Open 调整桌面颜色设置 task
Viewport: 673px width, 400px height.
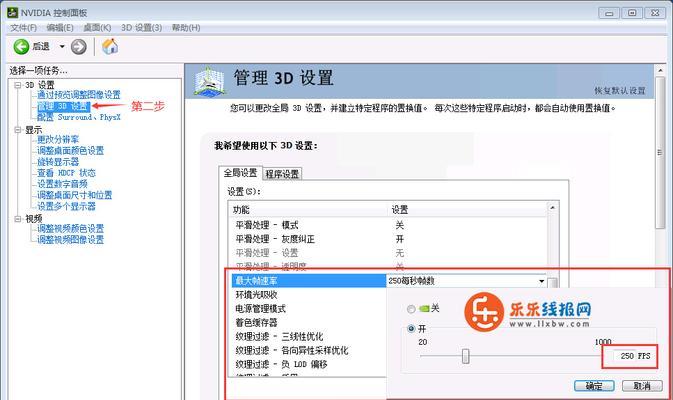(x=70, y=151)
